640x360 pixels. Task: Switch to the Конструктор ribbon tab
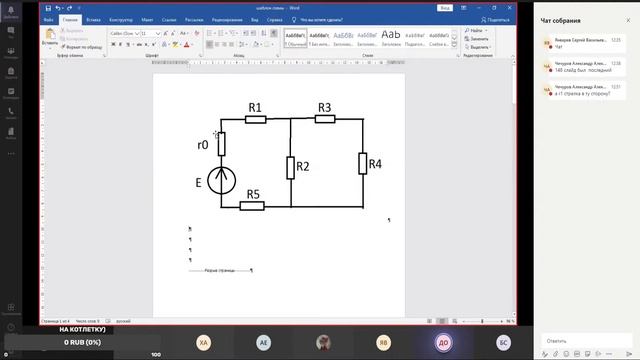(121, 20)
